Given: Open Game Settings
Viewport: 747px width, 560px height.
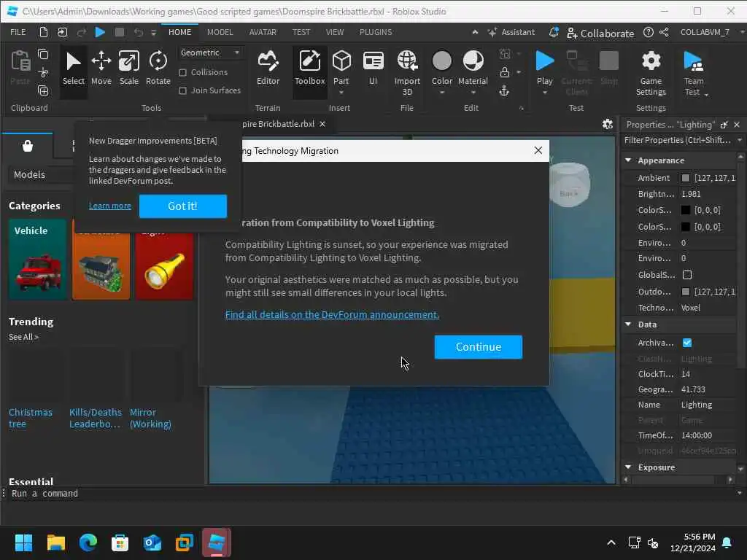Looking at the screenshot, I should 651,73.
